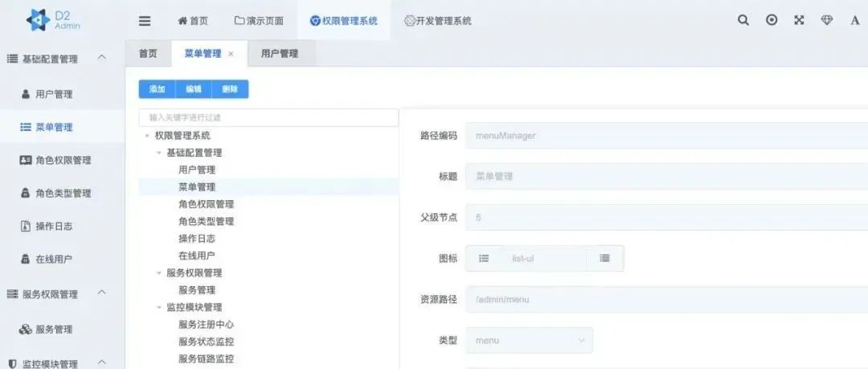The height and width of the screenshot is (369, 868).
Task: Select 角色类型管理 in the menu tree
Action: [207, 222]
